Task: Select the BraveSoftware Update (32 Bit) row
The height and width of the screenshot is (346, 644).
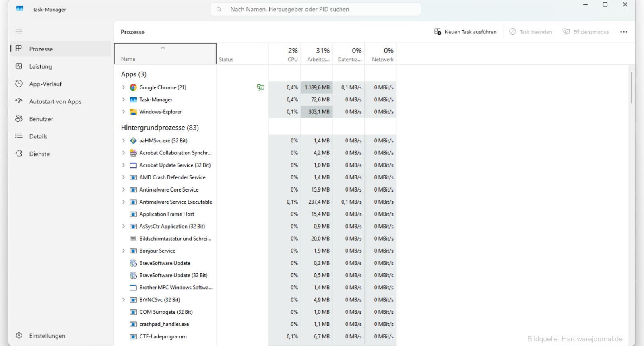Action: (255, 275)
